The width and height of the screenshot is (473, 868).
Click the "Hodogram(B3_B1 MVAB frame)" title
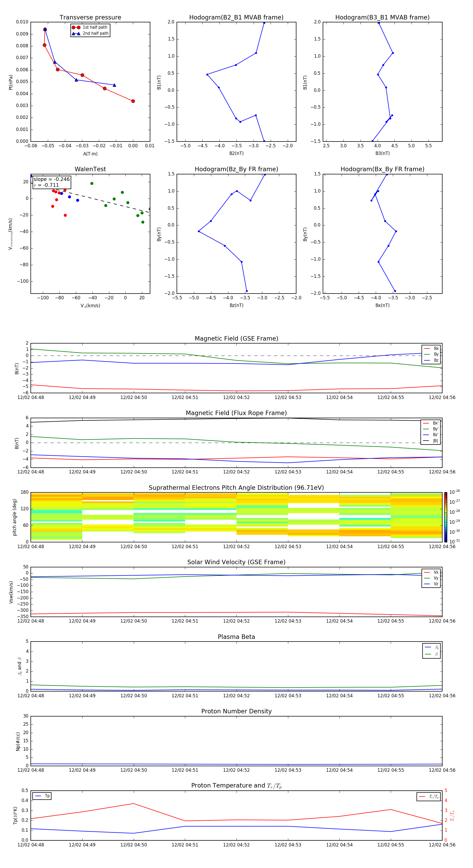tap(382, 17)
